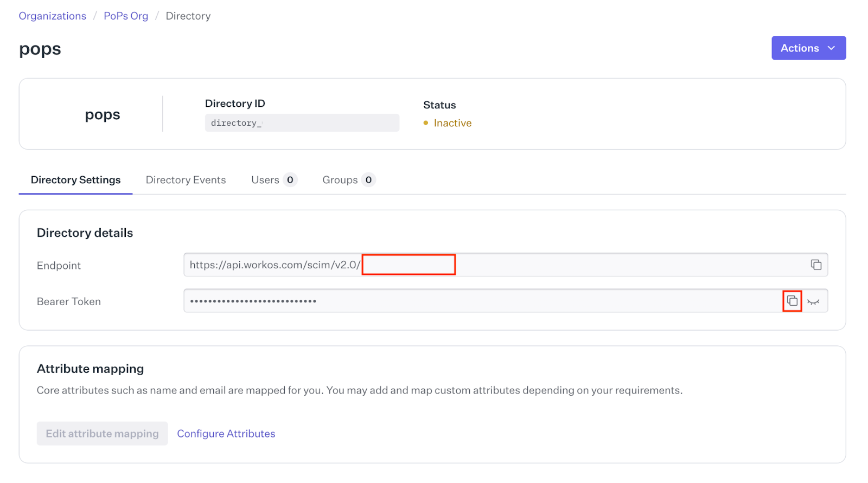This screenshot has width=868, height=483.
Task: Click the Users count badge
Action: 290,180
